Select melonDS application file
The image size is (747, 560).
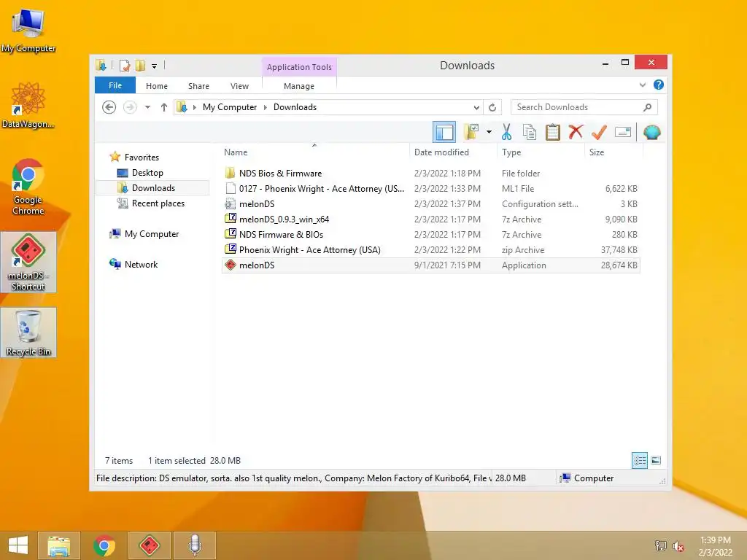tap(430, 265)
